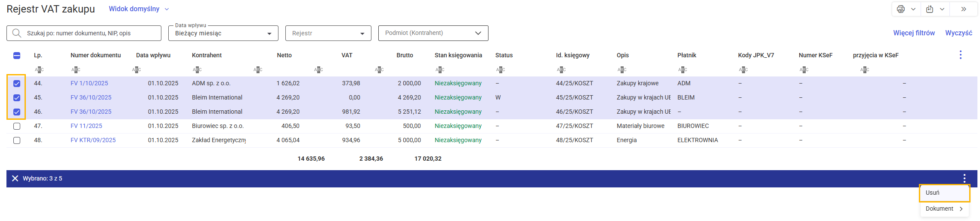Click the printer icon in top toolbar
Viewport: 980px width, 221px height.
(x=901, y=9)
